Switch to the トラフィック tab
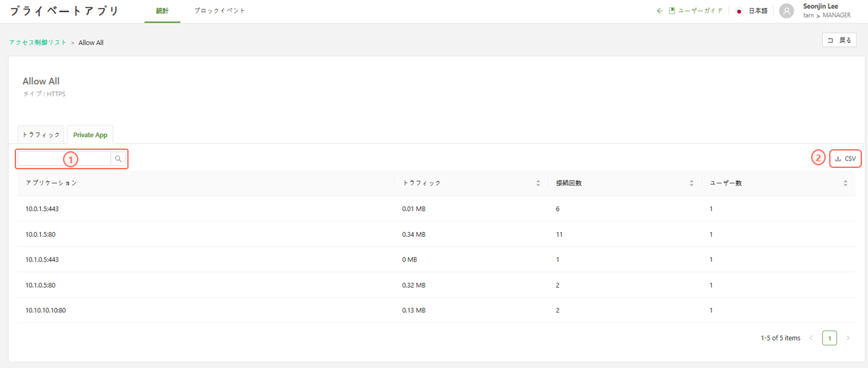868x368 pixels. [x=41, y=134]
